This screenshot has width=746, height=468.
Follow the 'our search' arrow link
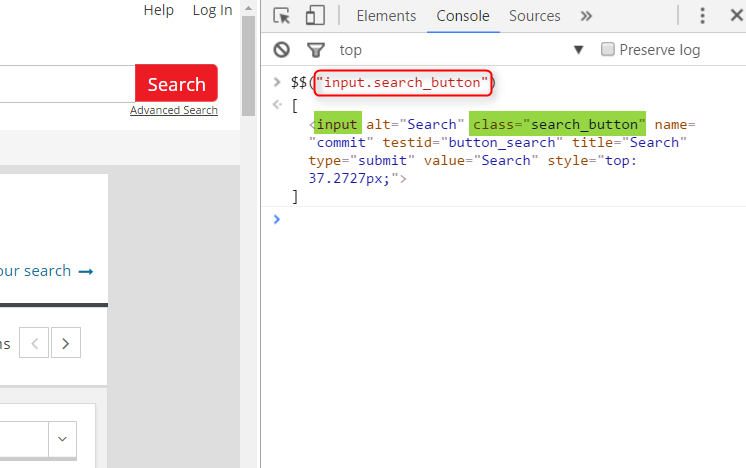click(x=46, y=271)
